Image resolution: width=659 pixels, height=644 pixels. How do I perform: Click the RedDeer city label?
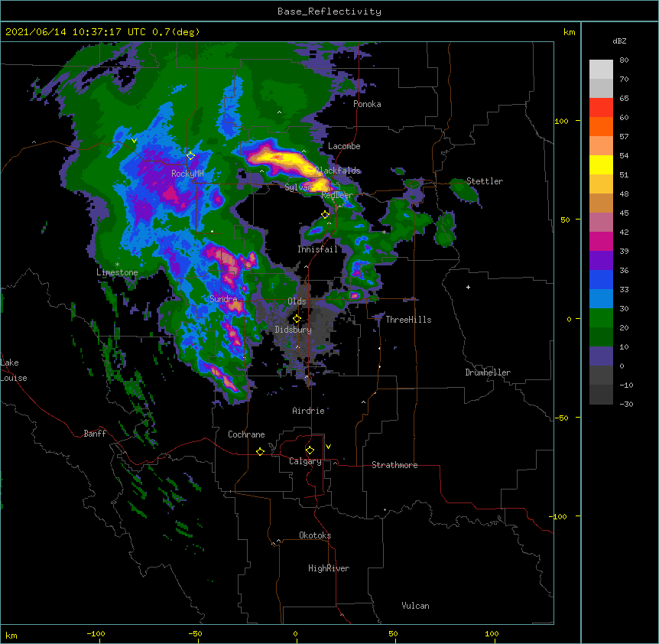click(337, 195)
